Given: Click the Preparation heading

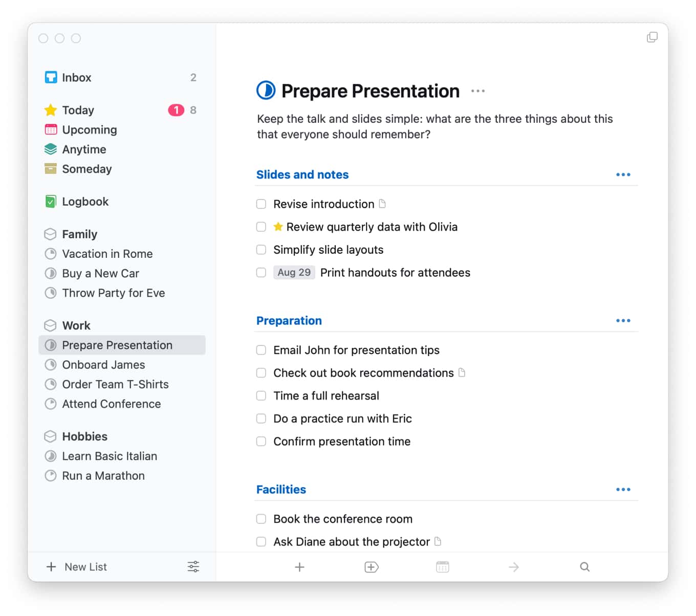Looking at the screenshot, I should point(289,321).
